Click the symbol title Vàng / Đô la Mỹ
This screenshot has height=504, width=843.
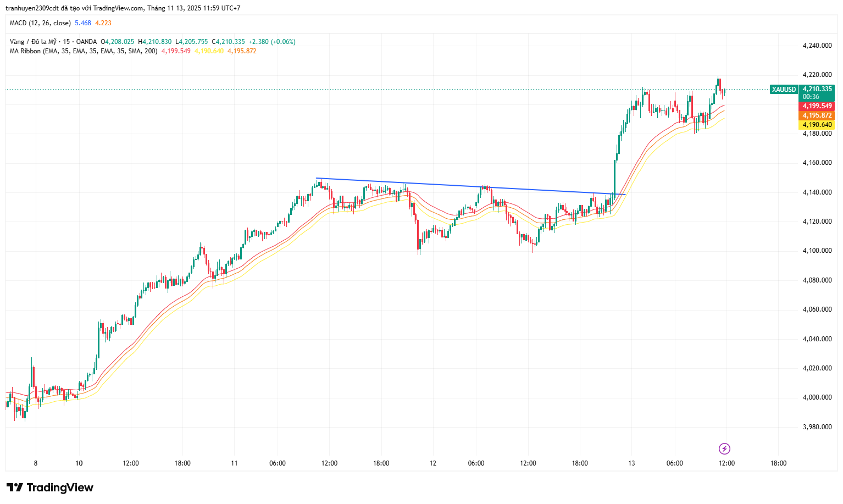(x=33, y=42)
